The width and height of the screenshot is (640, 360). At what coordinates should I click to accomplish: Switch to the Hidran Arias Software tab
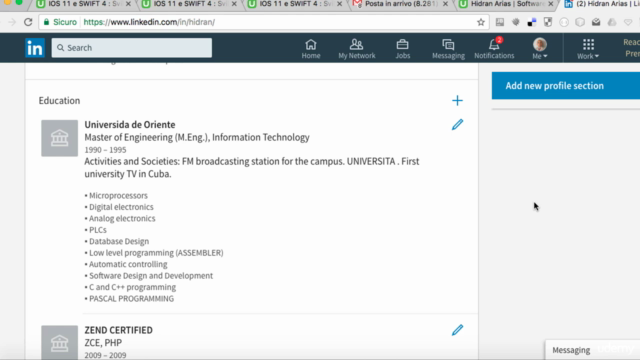tap(507, 4)
